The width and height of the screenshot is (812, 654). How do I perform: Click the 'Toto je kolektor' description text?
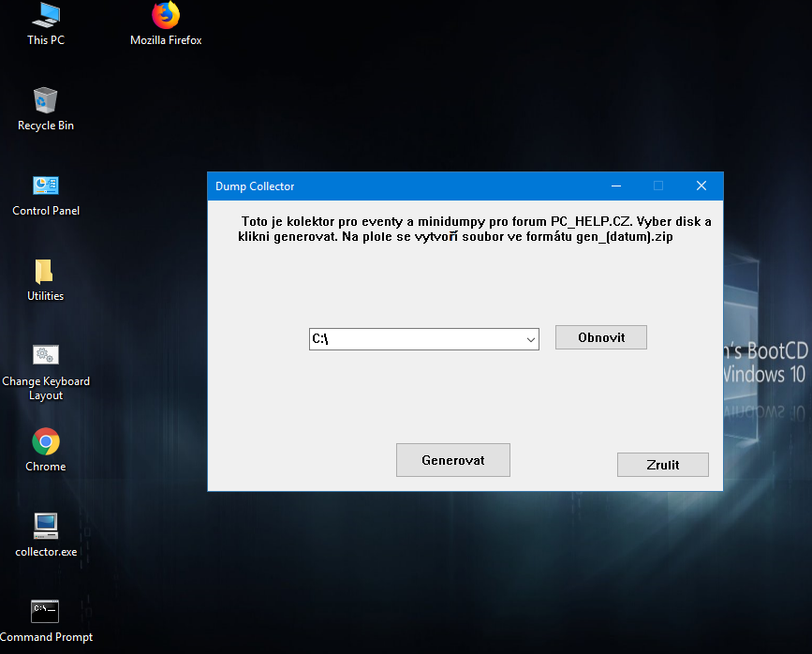pyautogui.click(x=474, y=229)
